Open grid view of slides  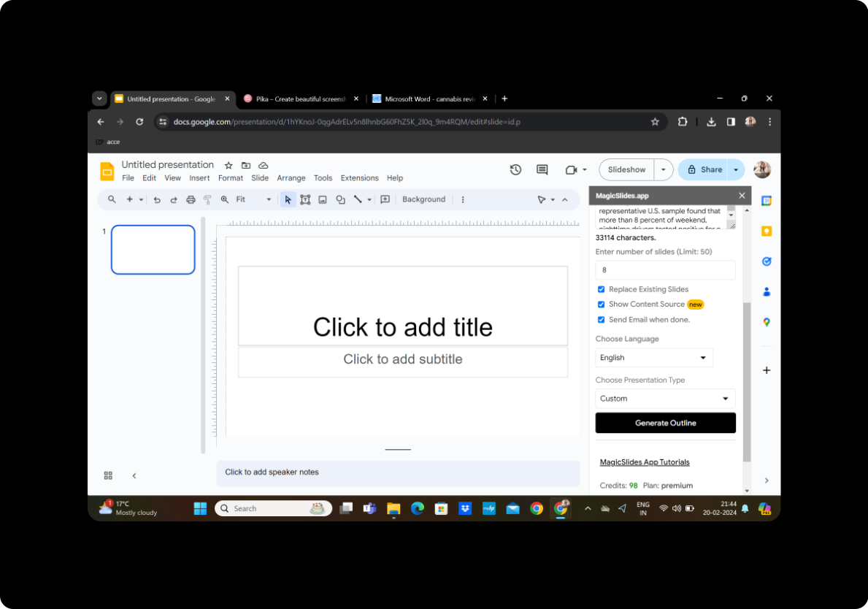pos(108,475)
